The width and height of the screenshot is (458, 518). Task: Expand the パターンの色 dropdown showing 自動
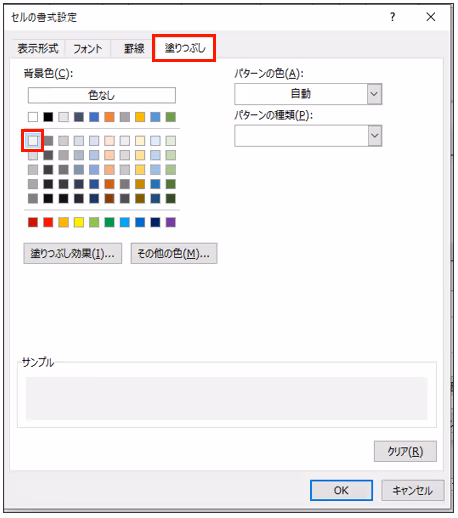point(375,94)
